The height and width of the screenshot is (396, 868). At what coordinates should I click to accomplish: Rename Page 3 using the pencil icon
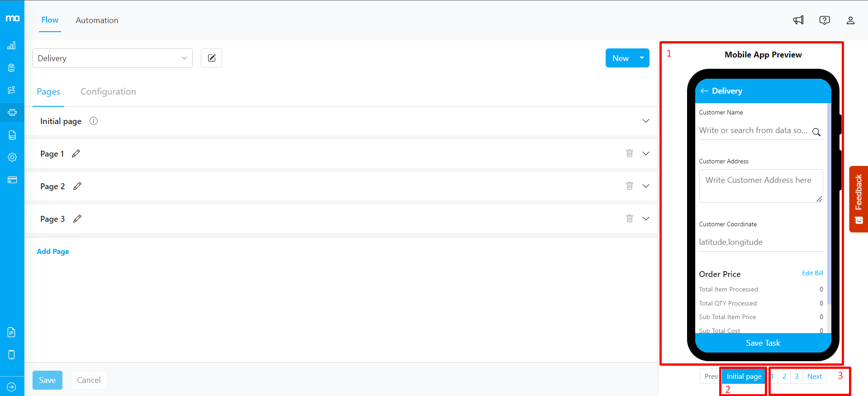point(77,219)
